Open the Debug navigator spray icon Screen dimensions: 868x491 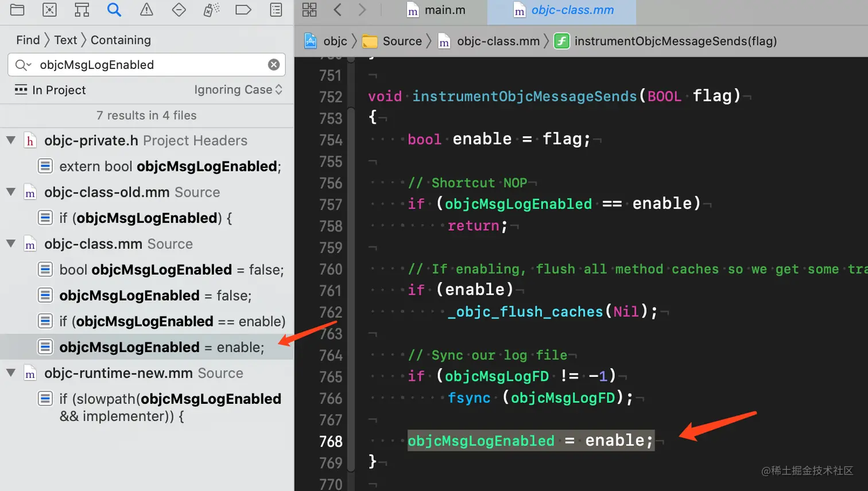coord(211,10)
